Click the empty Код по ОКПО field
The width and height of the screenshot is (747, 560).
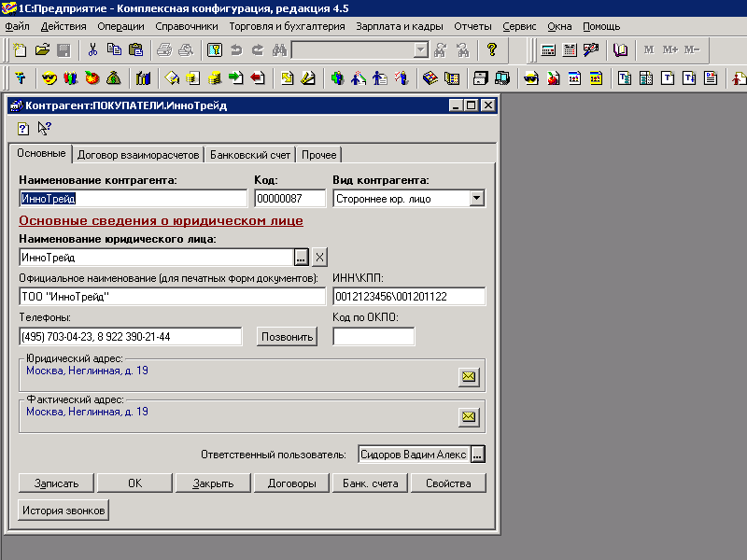tap(373, 337)
